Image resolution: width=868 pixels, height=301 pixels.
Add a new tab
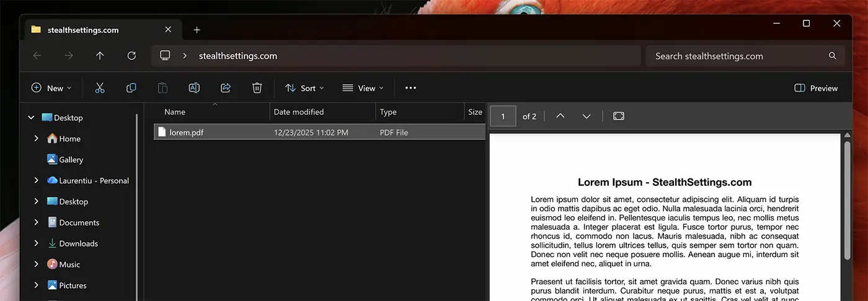[x=197, y=30]
